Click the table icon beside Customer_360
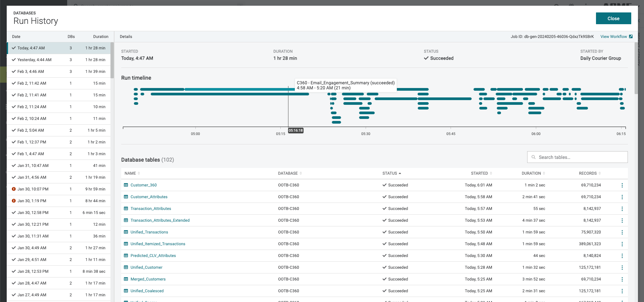Screen dimensions: 644x302 tap(126, 185)
